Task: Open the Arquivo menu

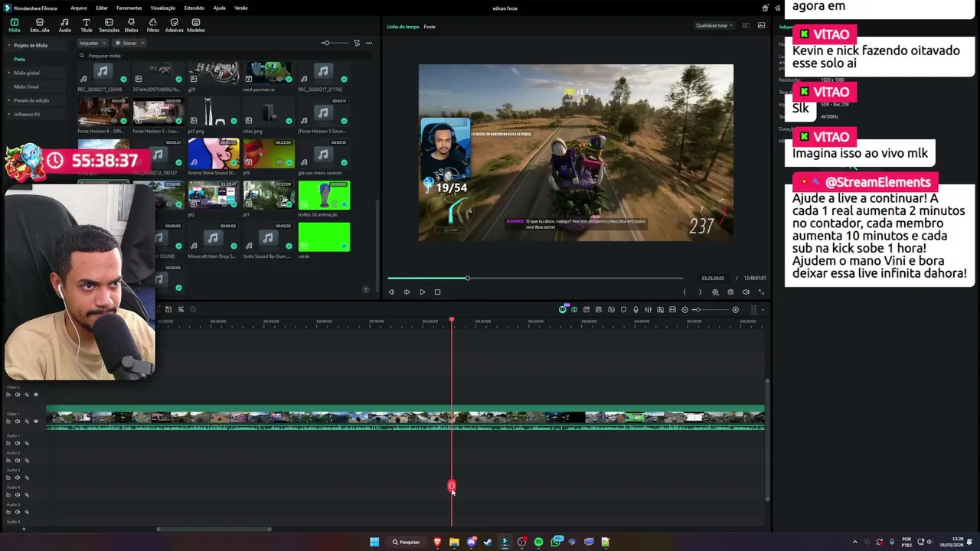Action: 78,8
